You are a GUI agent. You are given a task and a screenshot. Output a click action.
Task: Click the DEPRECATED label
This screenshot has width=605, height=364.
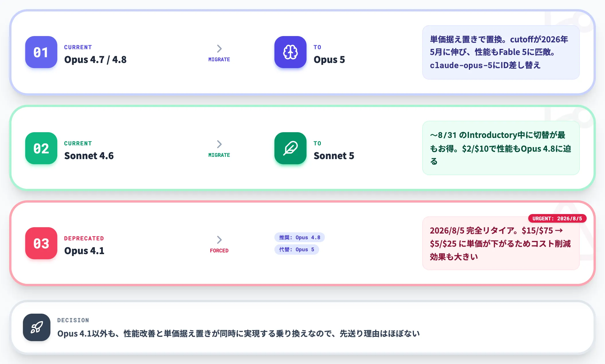pos(84,238)
